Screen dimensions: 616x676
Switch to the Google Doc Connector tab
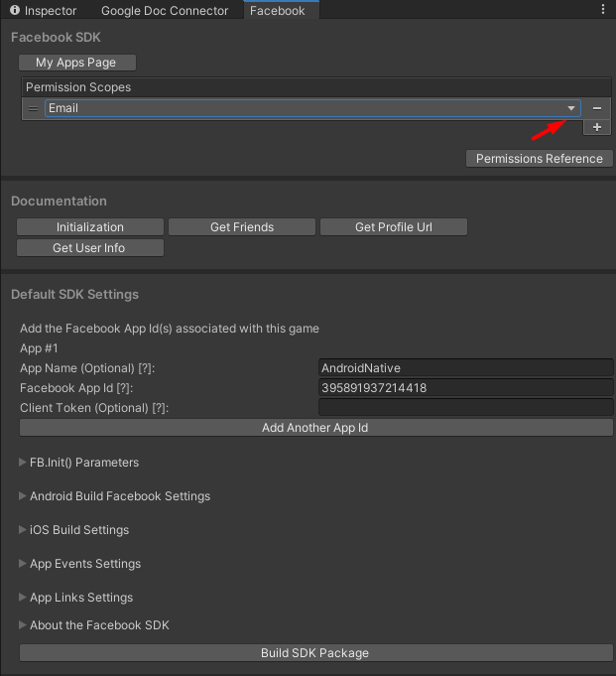coord(165,10)
